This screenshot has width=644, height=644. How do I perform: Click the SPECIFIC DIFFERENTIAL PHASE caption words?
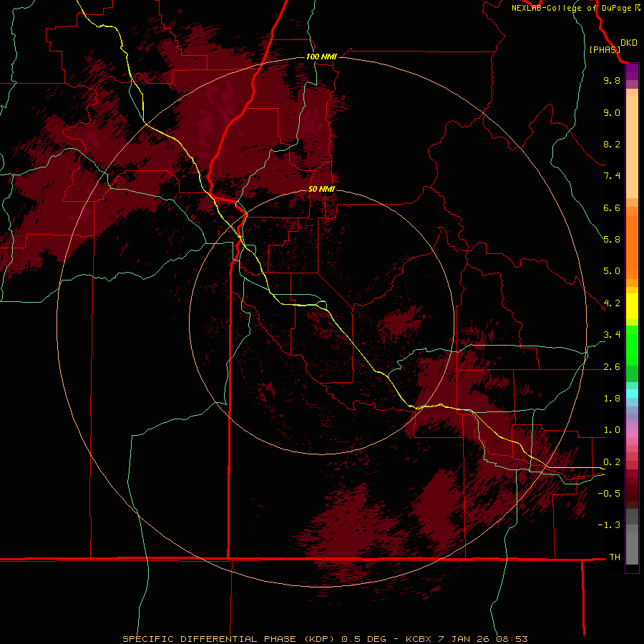pyautogui.click(x=209, y=639)
